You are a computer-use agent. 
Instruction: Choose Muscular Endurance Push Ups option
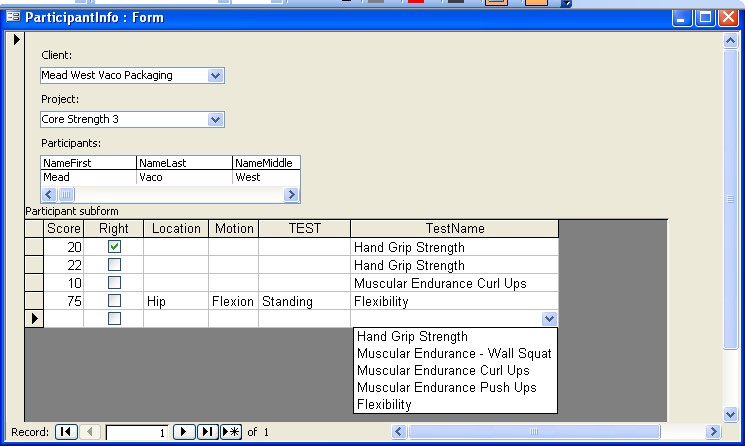pyautogui.click(x=455, y=388)
